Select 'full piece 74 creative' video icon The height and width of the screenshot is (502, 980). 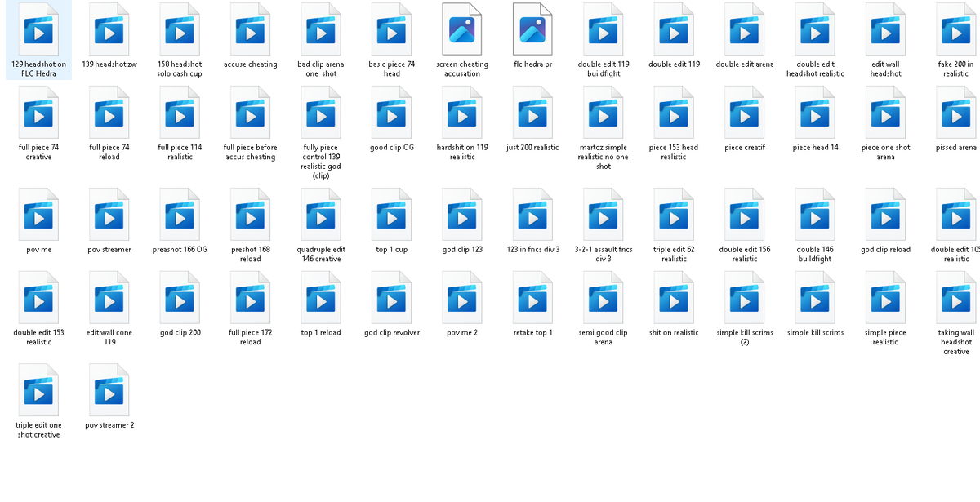(x=38, y=113)
